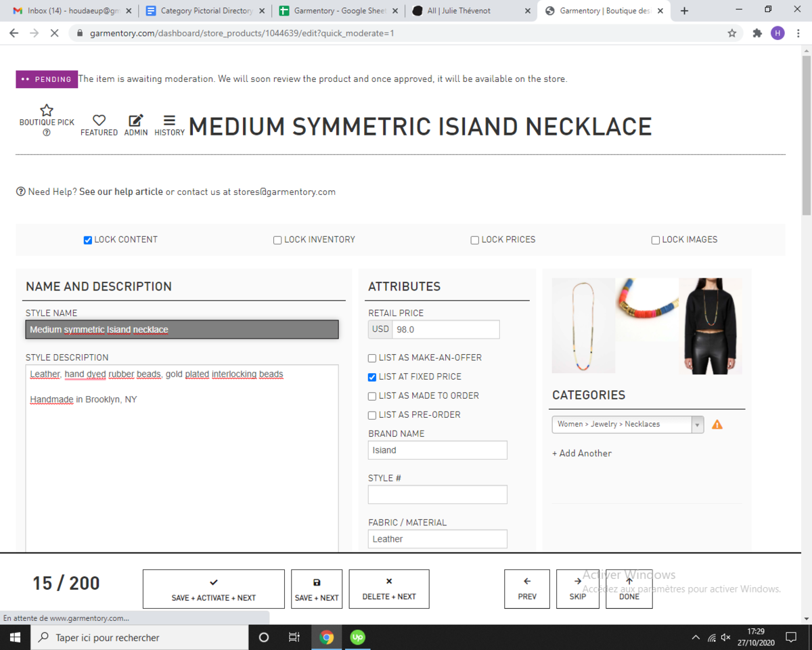Click Save + Activate + Next button
The height and width of the screenshot is (650, 812).
point(213,589)
